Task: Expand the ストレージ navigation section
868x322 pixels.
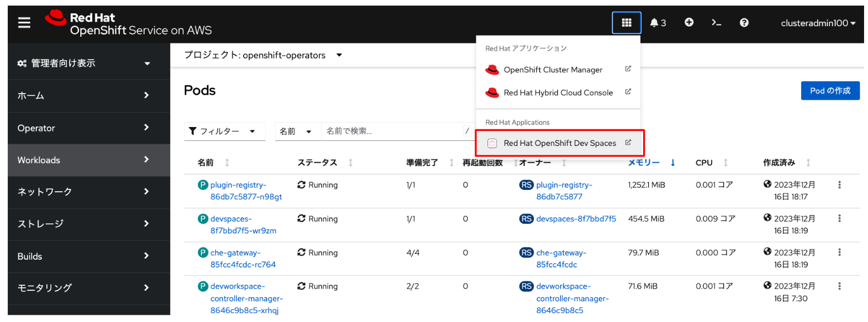Action: tap(89, 224)
